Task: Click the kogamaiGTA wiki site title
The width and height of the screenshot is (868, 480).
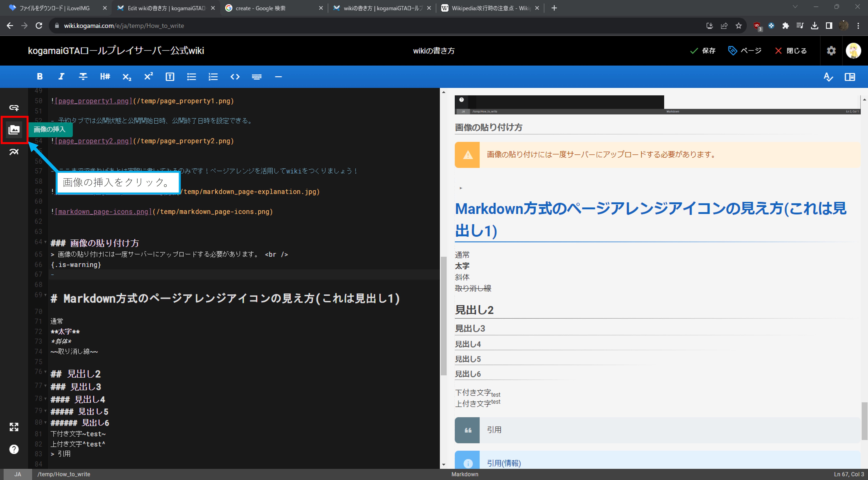Action: pyautogui.click(x=116, y=51)
